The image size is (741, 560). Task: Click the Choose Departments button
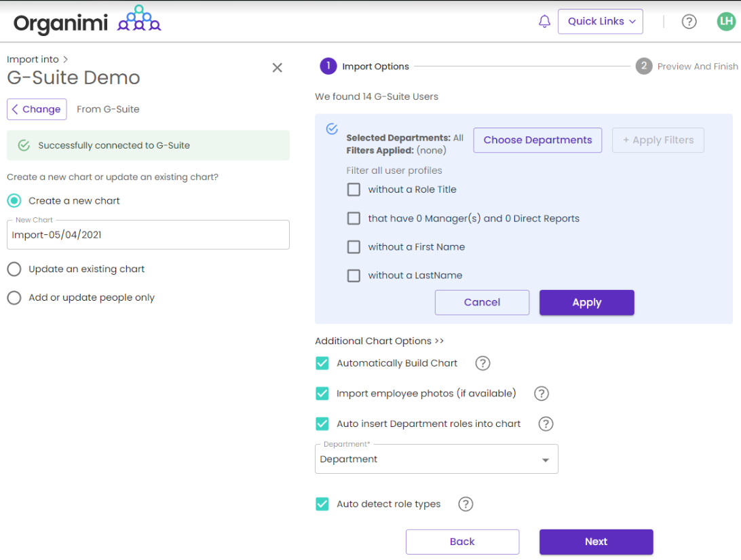point(537,140)
